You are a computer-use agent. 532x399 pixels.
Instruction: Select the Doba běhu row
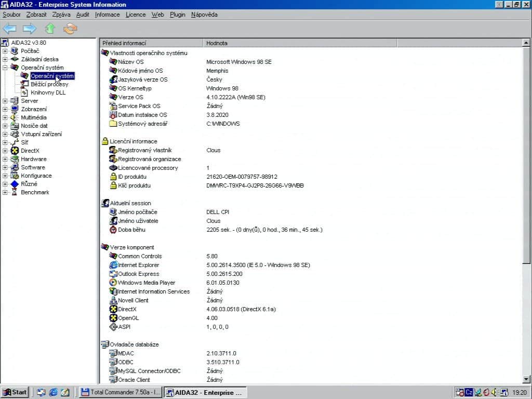pyautogui.click(x=311, y=230)
